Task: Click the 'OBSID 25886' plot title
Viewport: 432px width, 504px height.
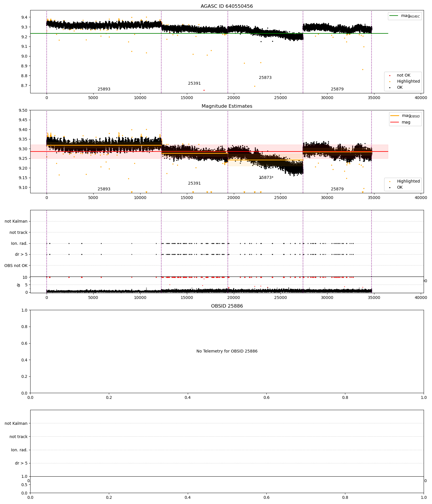Action: pyautogui.click(x=227, y=306)
